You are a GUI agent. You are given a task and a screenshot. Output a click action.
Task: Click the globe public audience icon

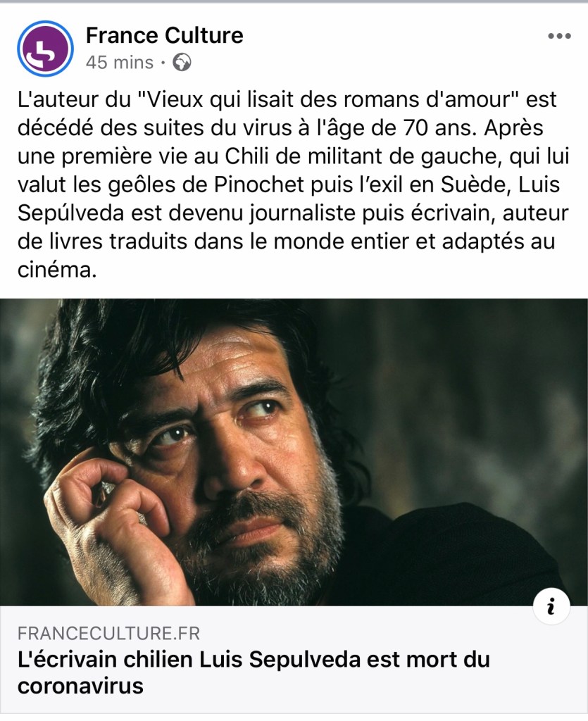[182, 62]
